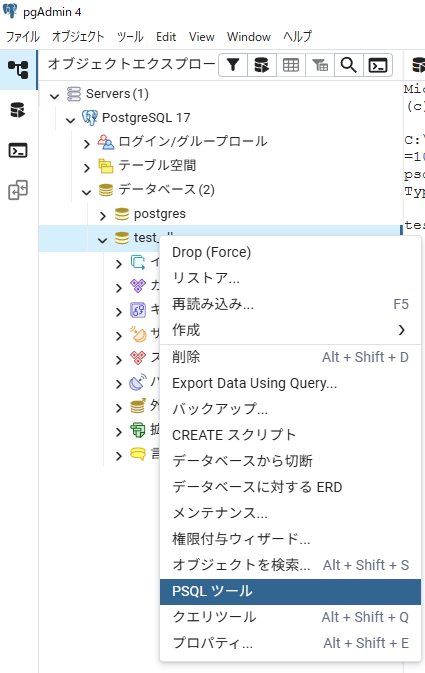Viewport: 425px width, 673px height.
Task: Open the 作成 submenu
Action: pos(290,330)
